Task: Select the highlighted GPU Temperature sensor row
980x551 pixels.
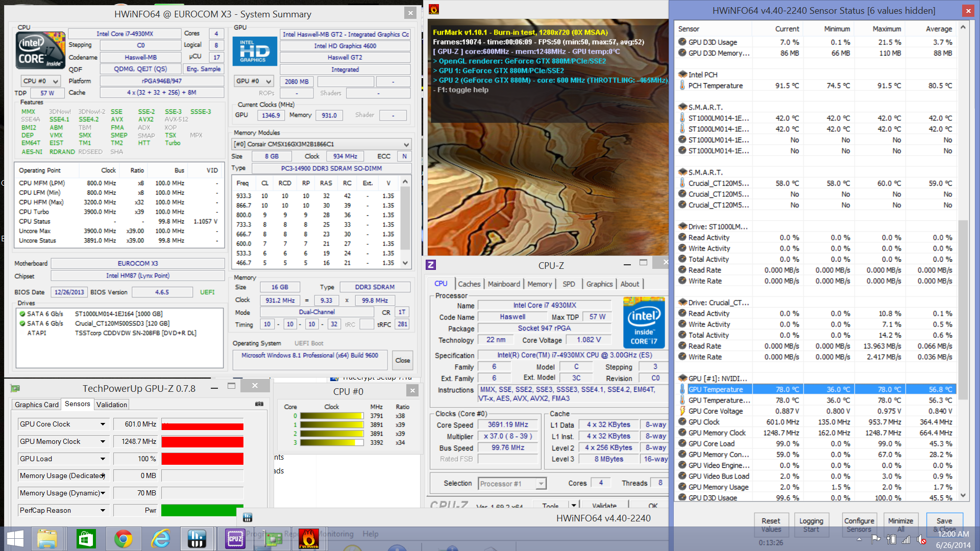Action: (x=816, y=389)
